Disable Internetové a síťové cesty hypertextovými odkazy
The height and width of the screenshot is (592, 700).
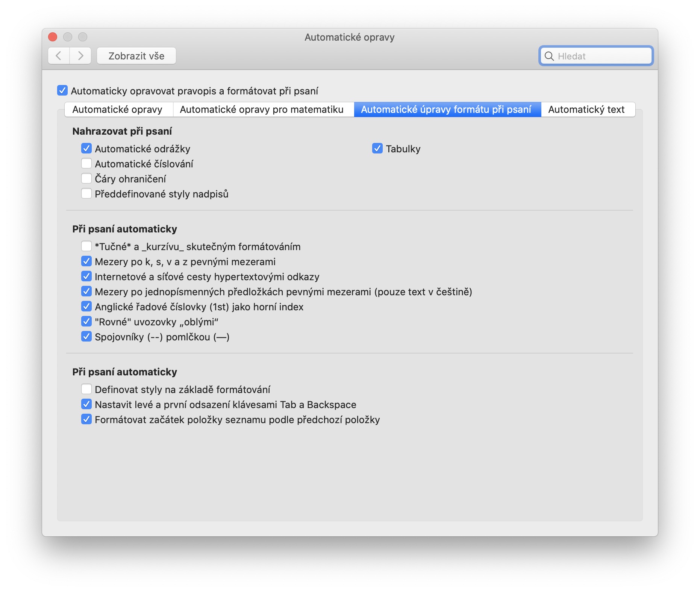86,276
